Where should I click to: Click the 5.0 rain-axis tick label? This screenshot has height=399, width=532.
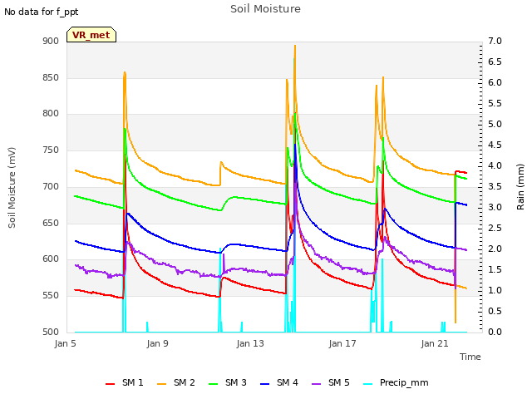(x=495, y=124)
